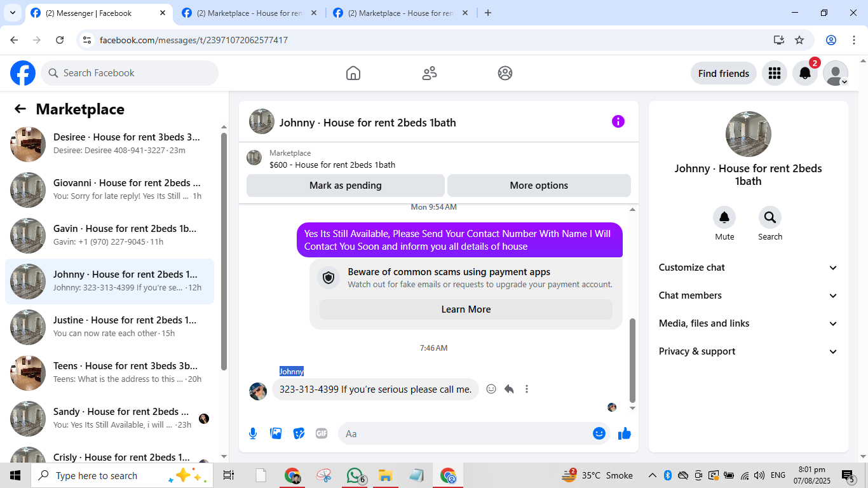868x488 pixels.
Task: Open the Groups icon in top navigation
Action: [505, 73]
